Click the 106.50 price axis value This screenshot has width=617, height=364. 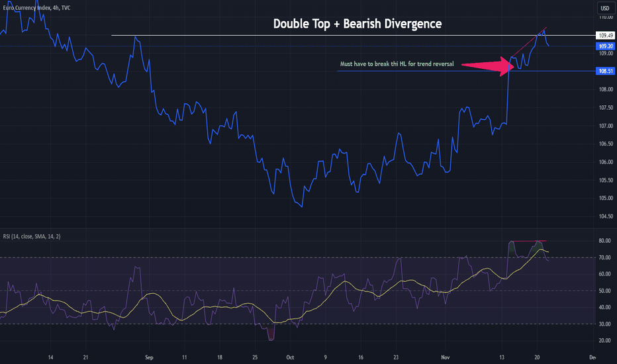point(606,144)
